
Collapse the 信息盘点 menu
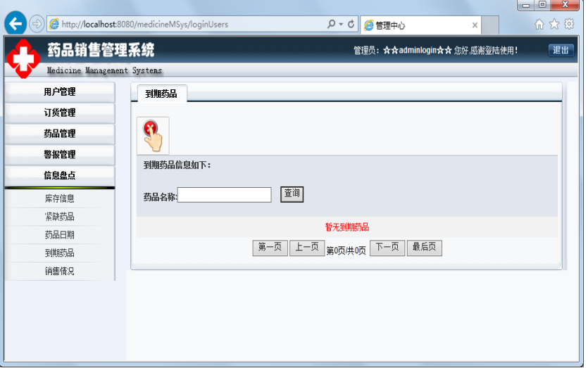[60, 175]
